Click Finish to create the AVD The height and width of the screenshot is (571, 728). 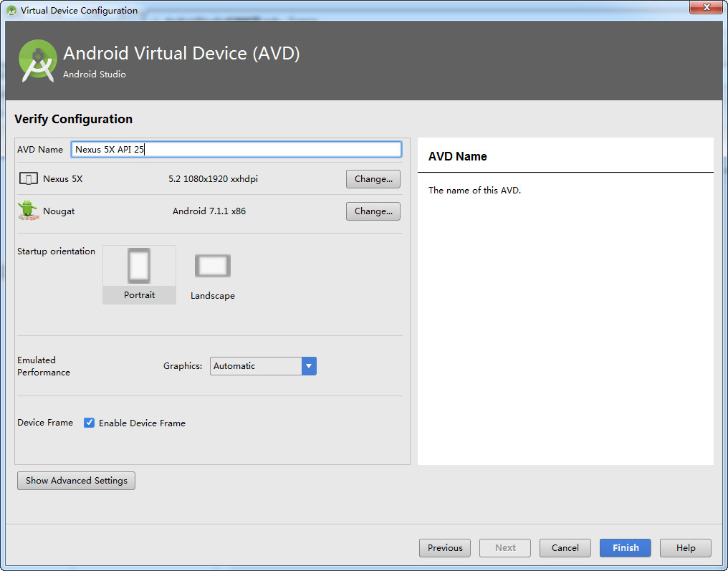[x=626, y=548]
